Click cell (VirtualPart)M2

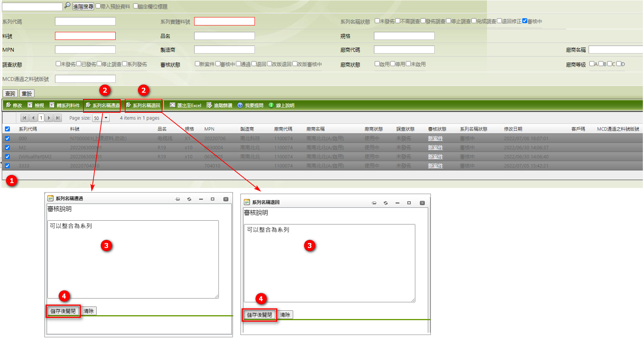click(35, 157)
